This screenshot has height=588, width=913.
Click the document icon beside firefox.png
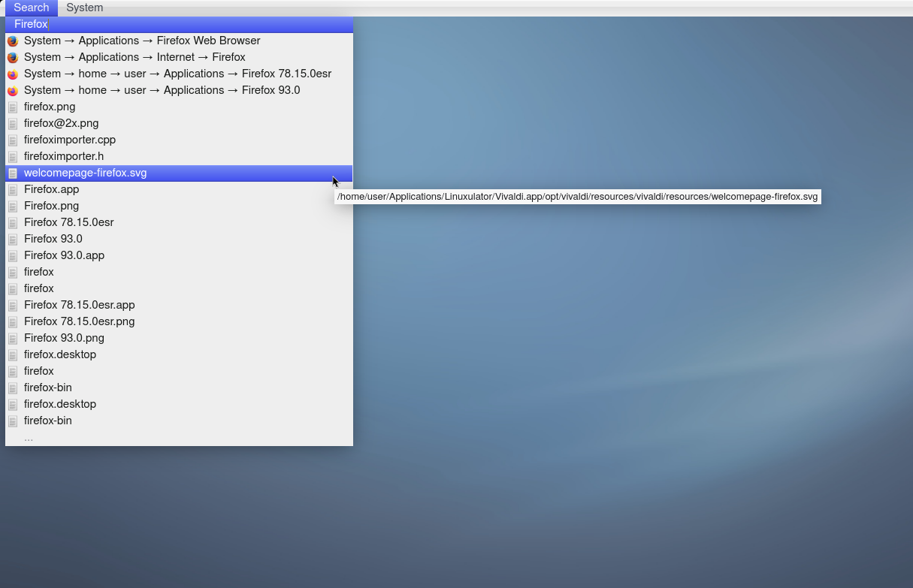(x=13, y=107)
